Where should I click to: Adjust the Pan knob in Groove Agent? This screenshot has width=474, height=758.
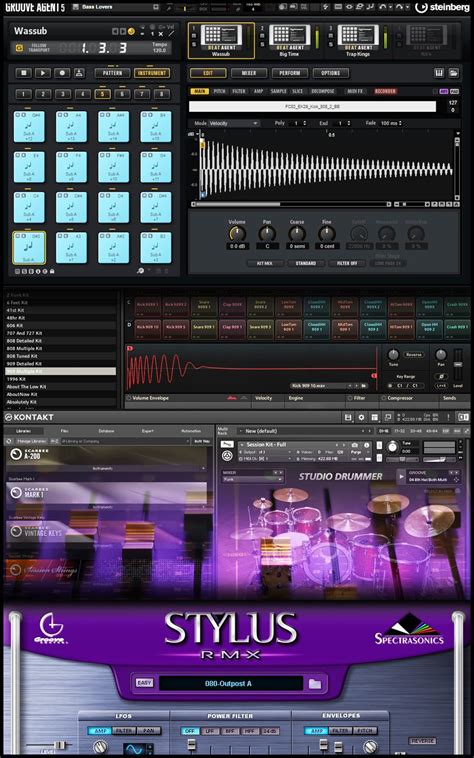(267, 234)
